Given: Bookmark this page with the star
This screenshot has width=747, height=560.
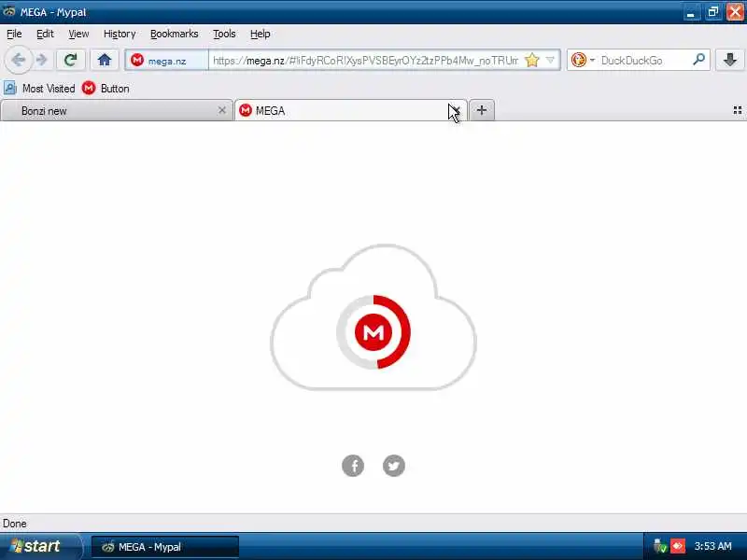Looking at the screenshot, I should (x=531, y=60).
